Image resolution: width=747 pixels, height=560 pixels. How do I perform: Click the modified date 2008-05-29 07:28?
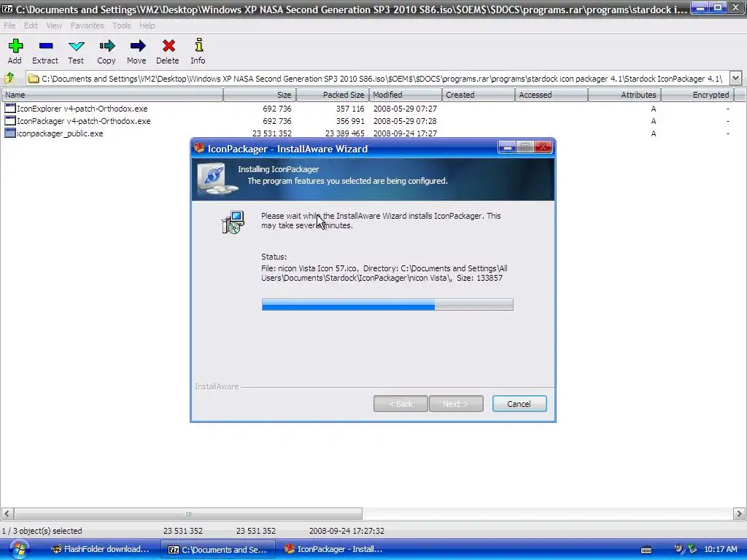coord(405,121)
